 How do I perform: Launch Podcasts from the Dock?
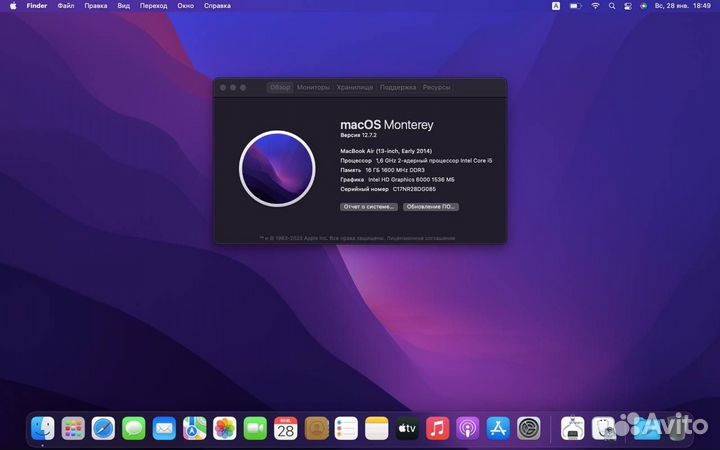click(467, 428)
